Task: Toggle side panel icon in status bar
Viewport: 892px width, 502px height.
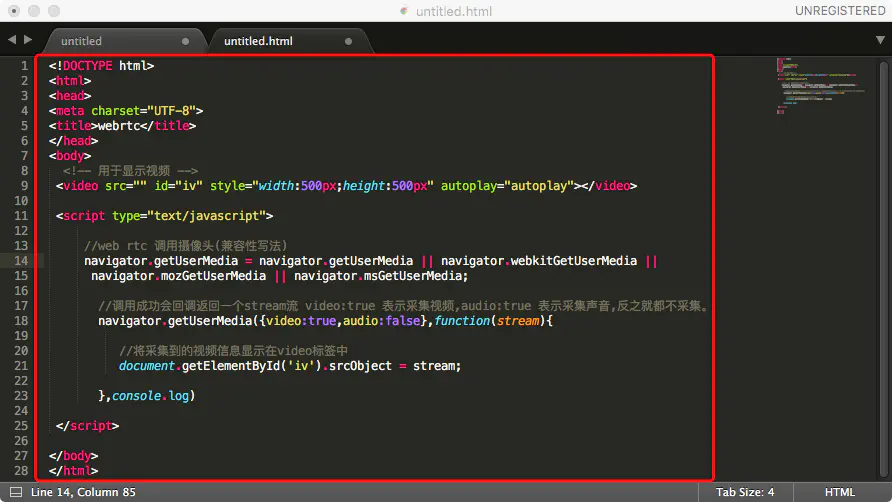Action: [x=16, y=492]
